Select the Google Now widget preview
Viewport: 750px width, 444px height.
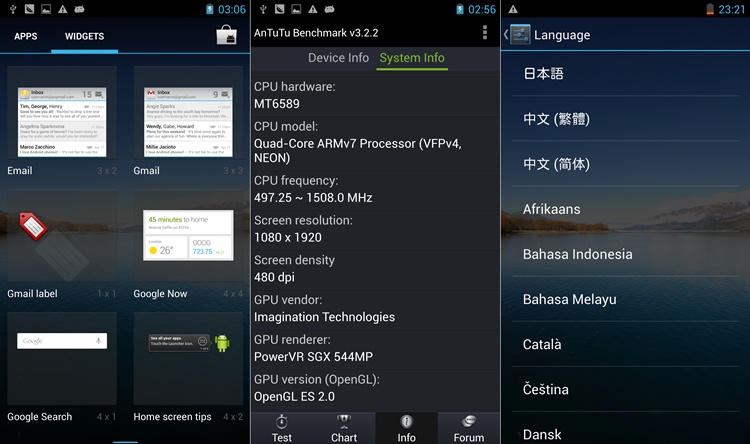pyautogui.click(x=188, y=236)
